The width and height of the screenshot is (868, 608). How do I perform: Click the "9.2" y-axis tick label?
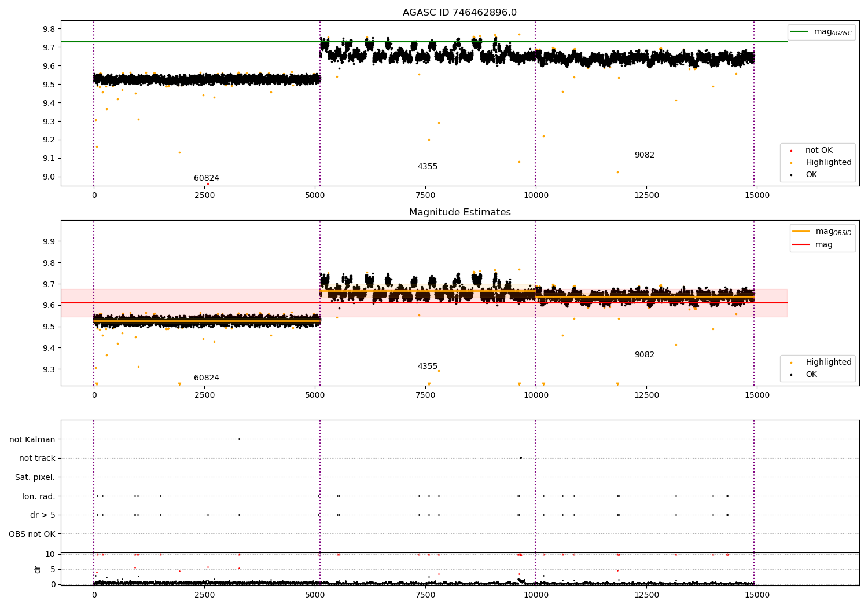(49, 140)
